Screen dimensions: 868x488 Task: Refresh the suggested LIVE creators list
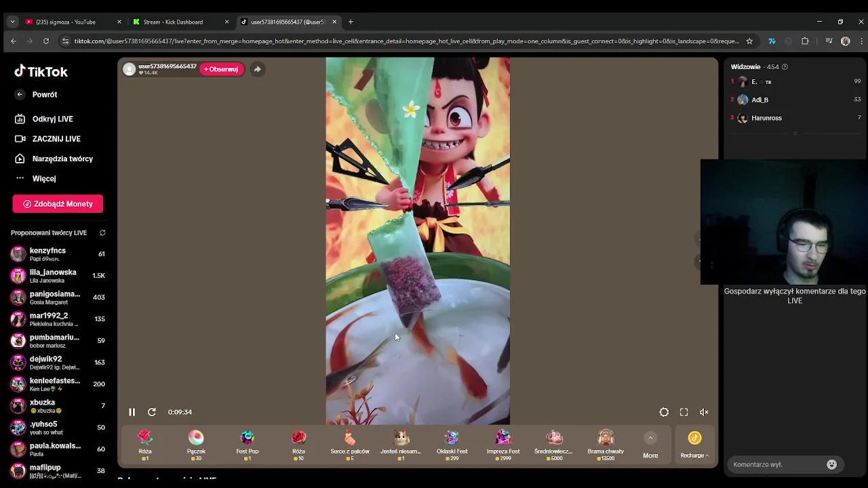[x=102, y=232]
